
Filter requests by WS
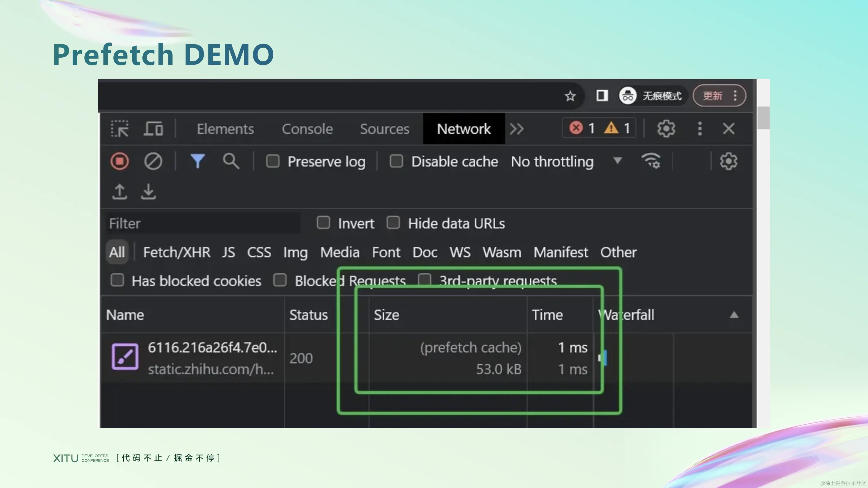point(460,252)
